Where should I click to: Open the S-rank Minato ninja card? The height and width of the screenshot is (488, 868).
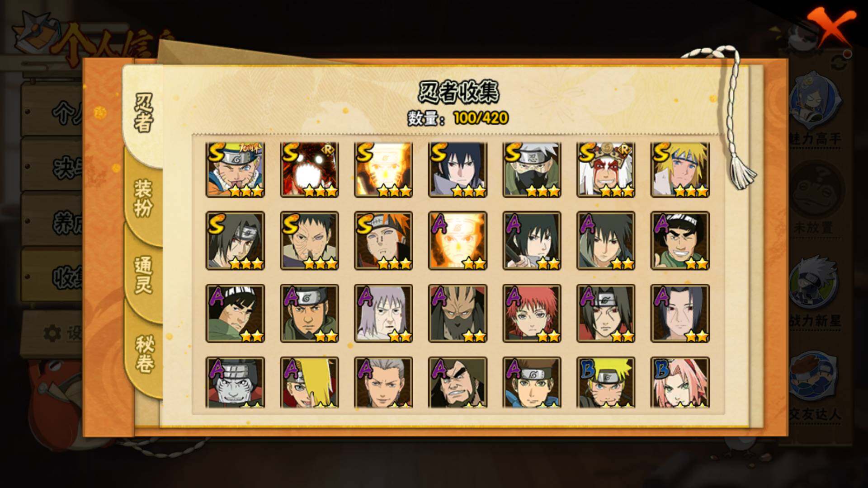point(680,170)
